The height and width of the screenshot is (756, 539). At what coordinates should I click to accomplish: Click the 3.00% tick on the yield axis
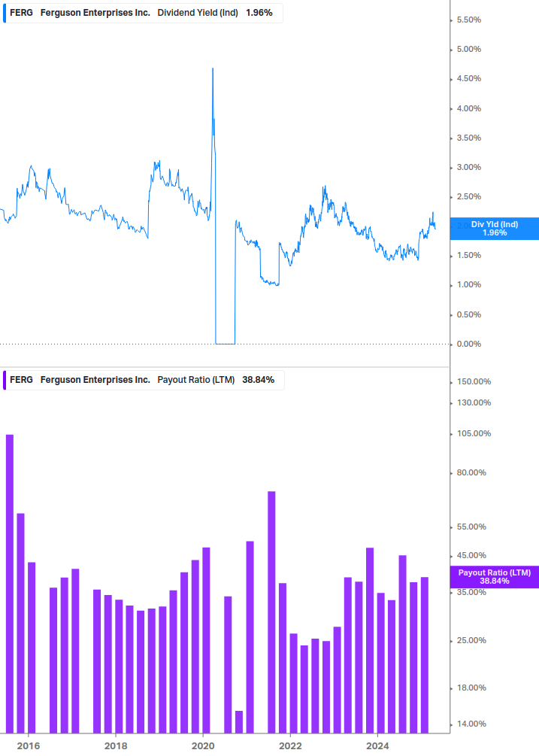coord(468,167)
